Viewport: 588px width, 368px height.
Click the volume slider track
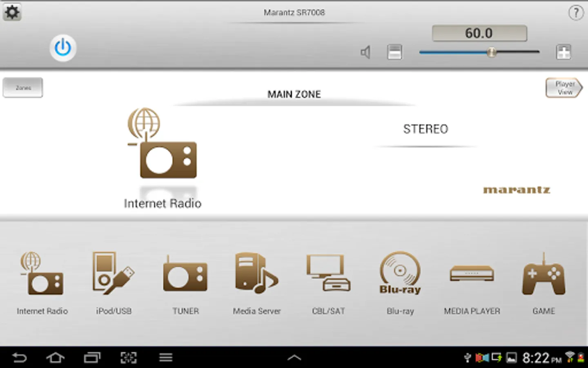click(x=479, y=52)
